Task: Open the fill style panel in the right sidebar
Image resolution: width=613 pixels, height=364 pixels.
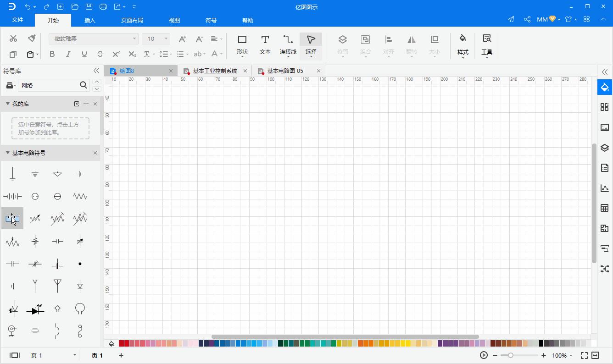Action: click(605, 87)
